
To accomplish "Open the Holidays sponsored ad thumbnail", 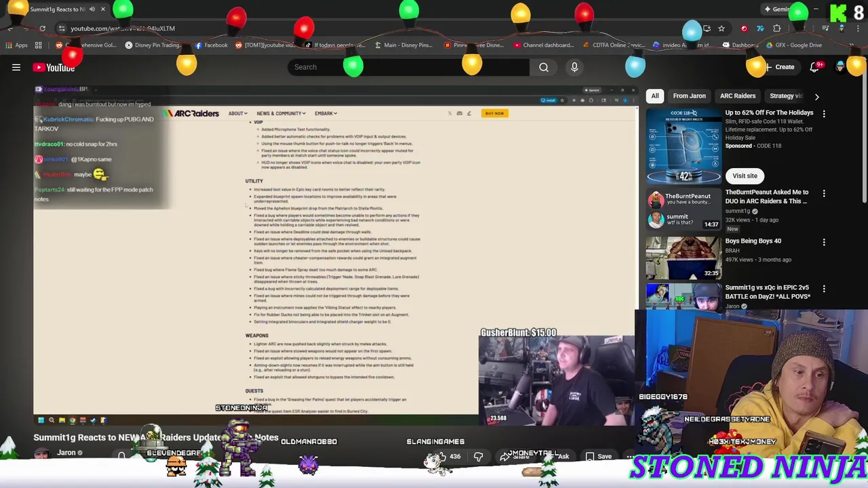I will tap(684, 146).
